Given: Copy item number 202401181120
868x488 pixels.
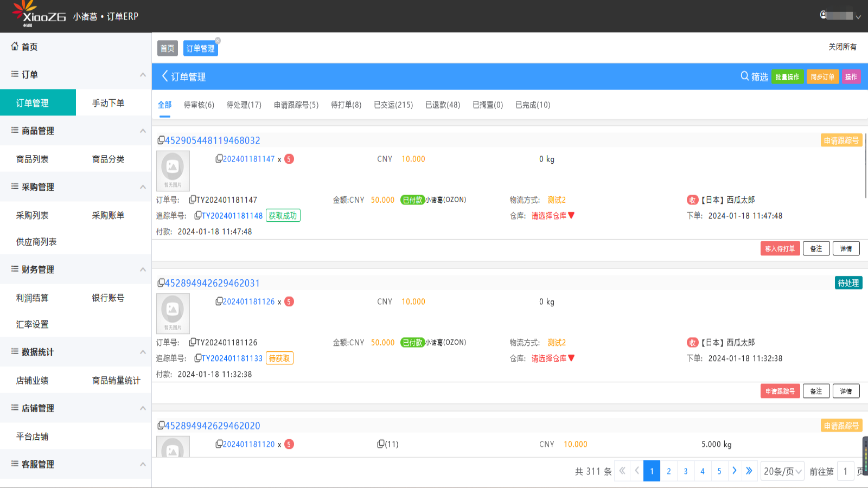Looking at the screenshot, I should 219,444.
